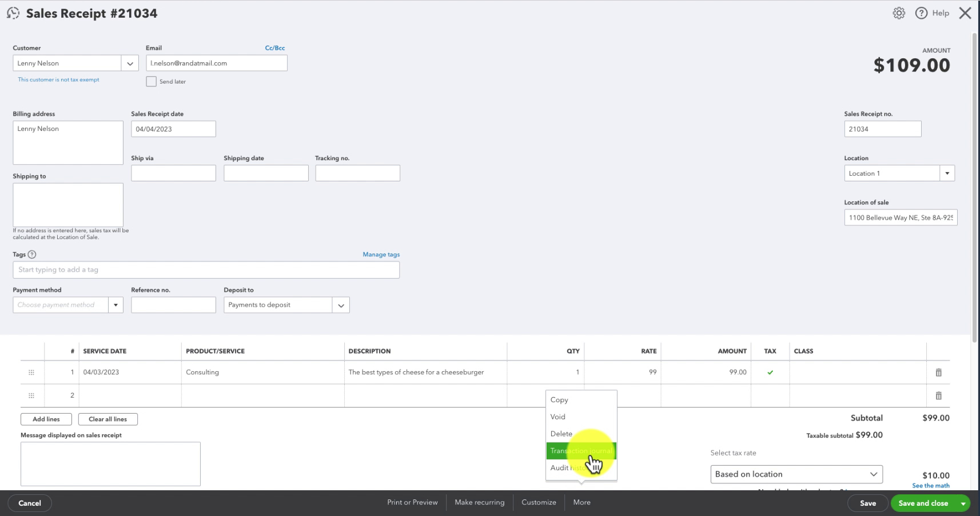Image resolution: width=980 pixels, height=516 pixels.
Task: Click the message displayed on sales receipt box
Action: pos(110,464)
